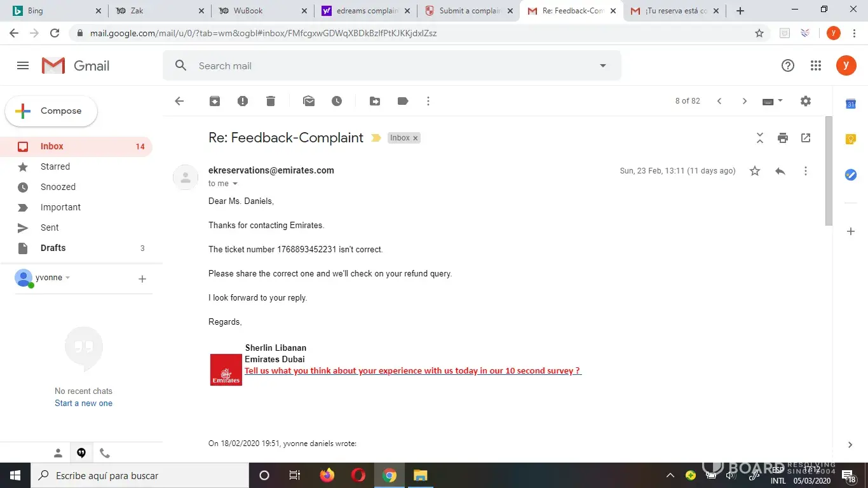Archive this email conversation
Viewport: 868px width, 488px height.
[215, 101]
